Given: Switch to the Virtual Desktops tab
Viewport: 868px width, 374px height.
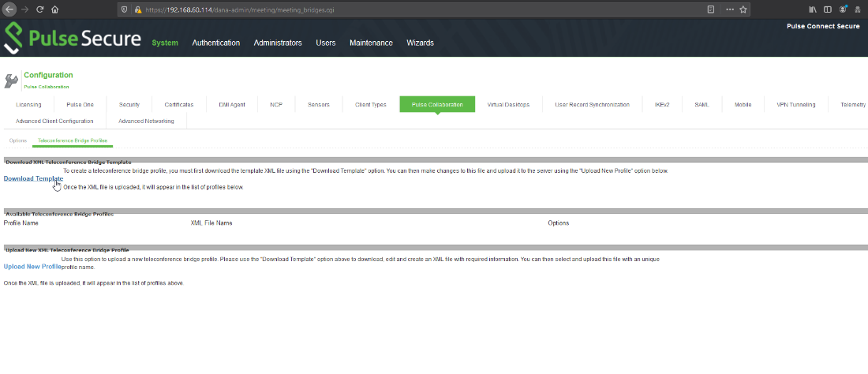Looking at the screenshot, I should (x=508, y=105).
